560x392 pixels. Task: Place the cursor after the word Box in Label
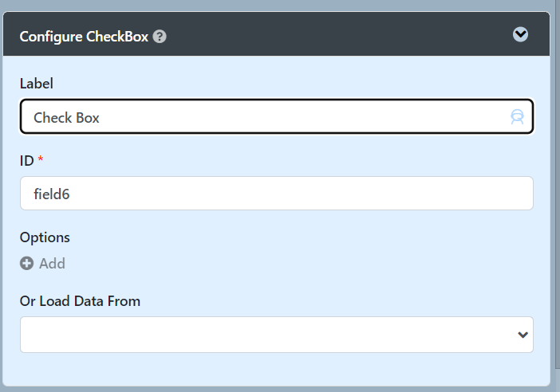click(x=100, y=118)
